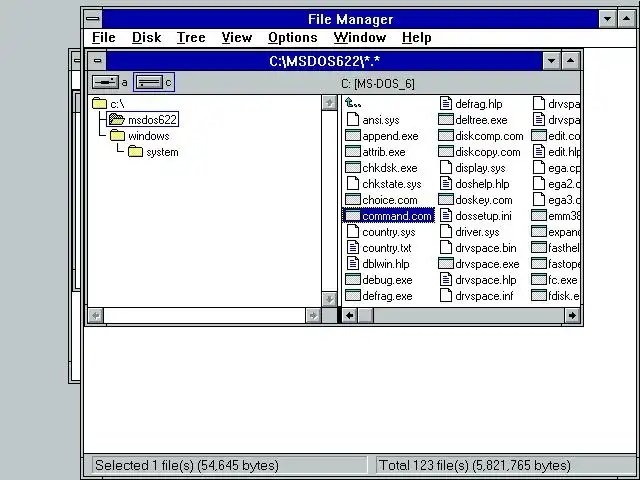
Task: Click the Selected 1 file(s) status text
Action: (x=187, y=465)
